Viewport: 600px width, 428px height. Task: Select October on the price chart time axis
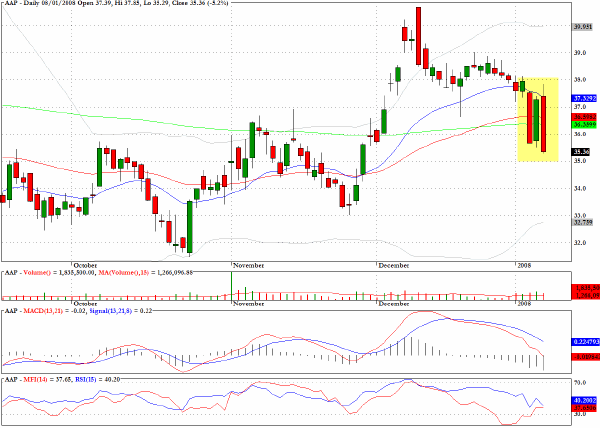point(85,265)
